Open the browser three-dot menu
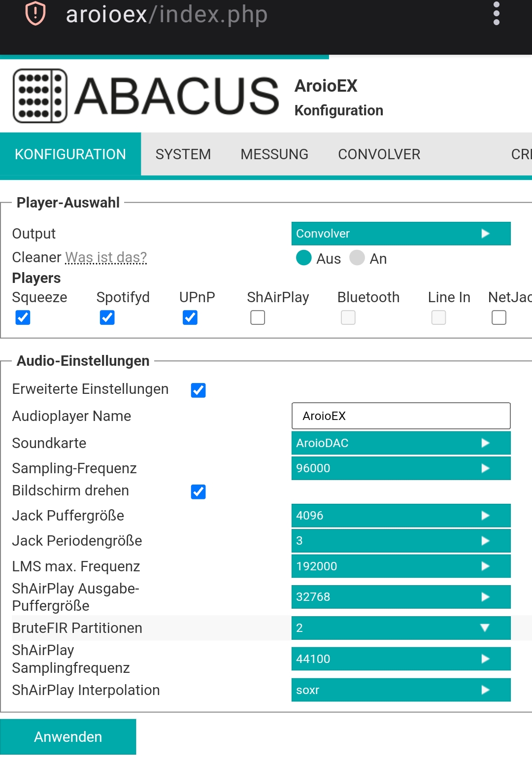Screen dimensions: 532x767 click(496, 13)
